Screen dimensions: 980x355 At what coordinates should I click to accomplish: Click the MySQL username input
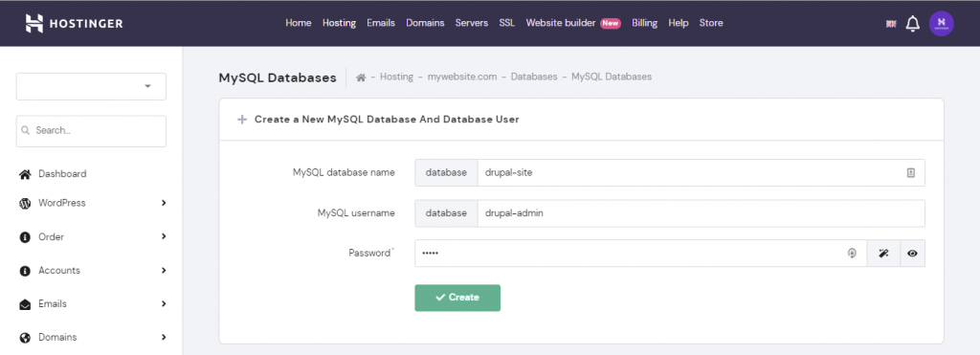coord(701,213)
